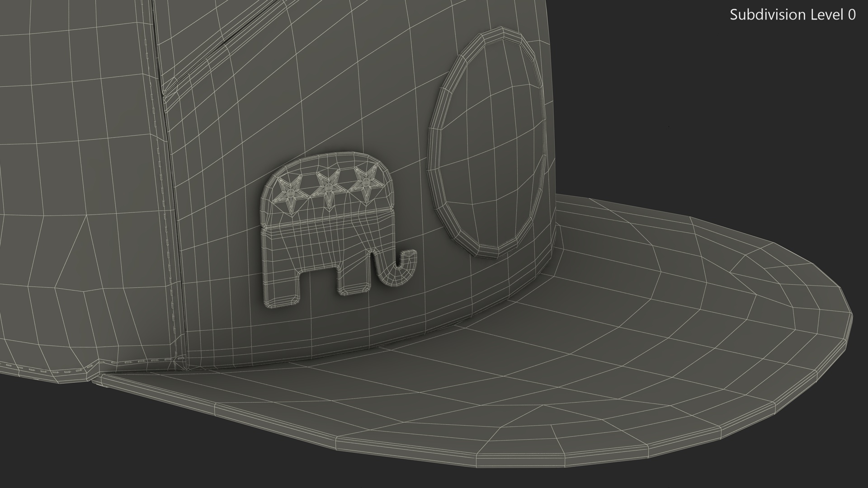Click the oval badge on the cap front
The height and width of the screenshot is (488, 868).
[x=486, y=143]
